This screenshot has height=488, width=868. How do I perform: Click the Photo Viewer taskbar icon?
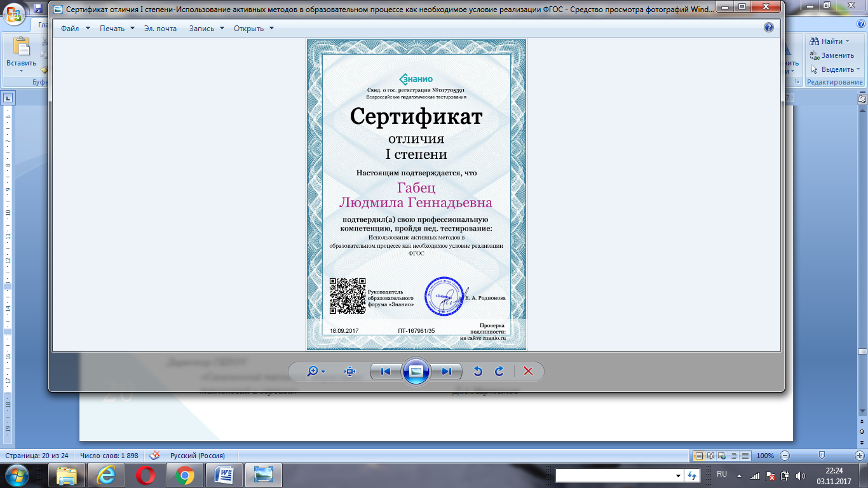coord(264,475)
